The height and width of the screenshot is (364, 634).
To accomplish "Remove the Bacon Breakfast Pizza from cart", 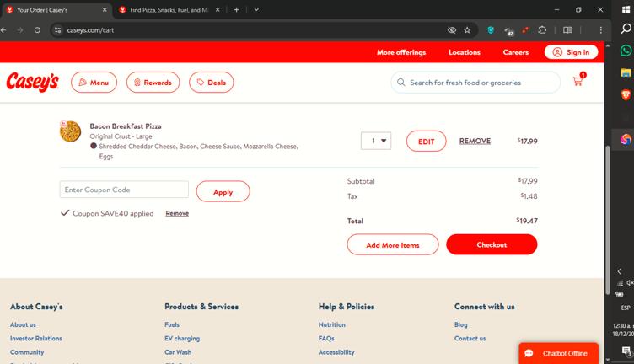I will point(475,141).
